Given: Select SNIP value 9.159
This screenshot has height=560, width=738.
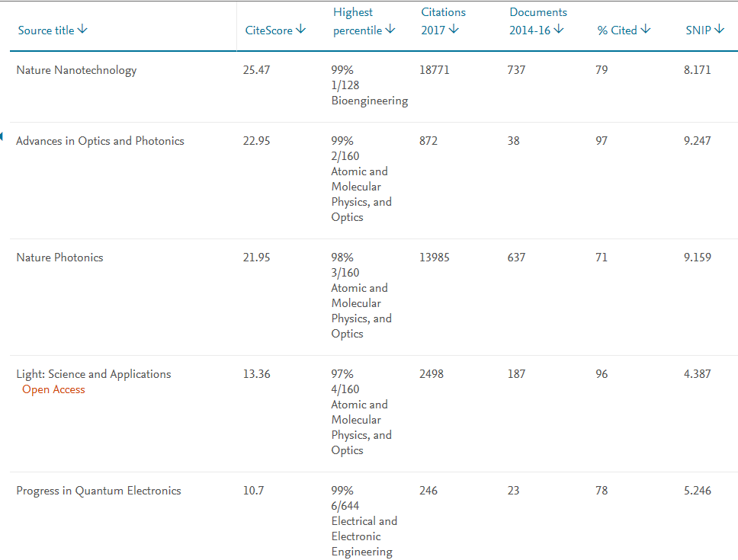Looking at the screenshot, I should tap(698, 258).
